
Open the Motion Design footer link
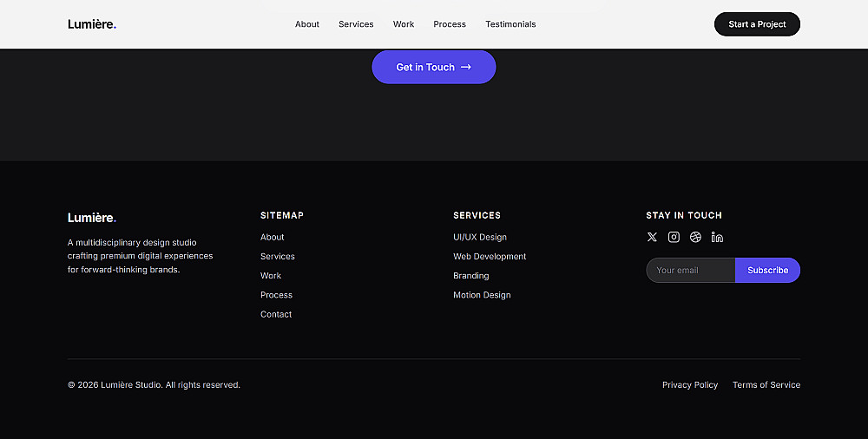tap(482, 295)
